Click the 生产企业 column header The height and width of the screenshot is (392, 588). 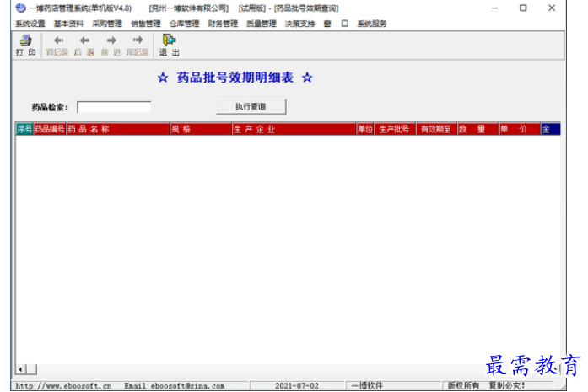point(294,129)
